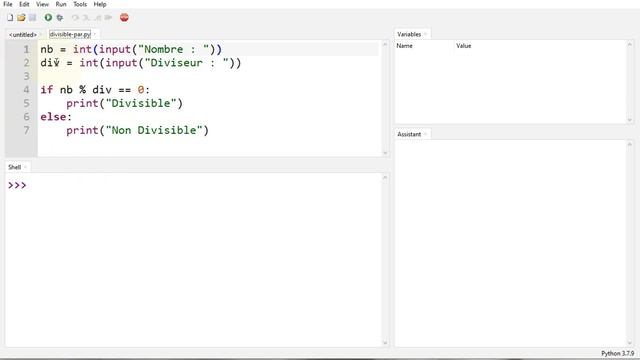Click the editor scrollbar up arrow
640x360 pixels.
click(385, 44)
